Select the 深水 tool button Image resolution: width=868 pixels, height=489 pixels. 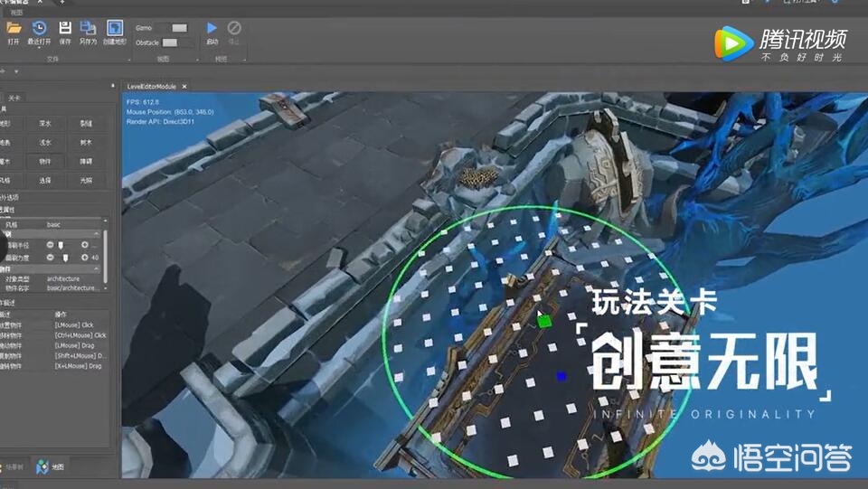pos(45,123)
